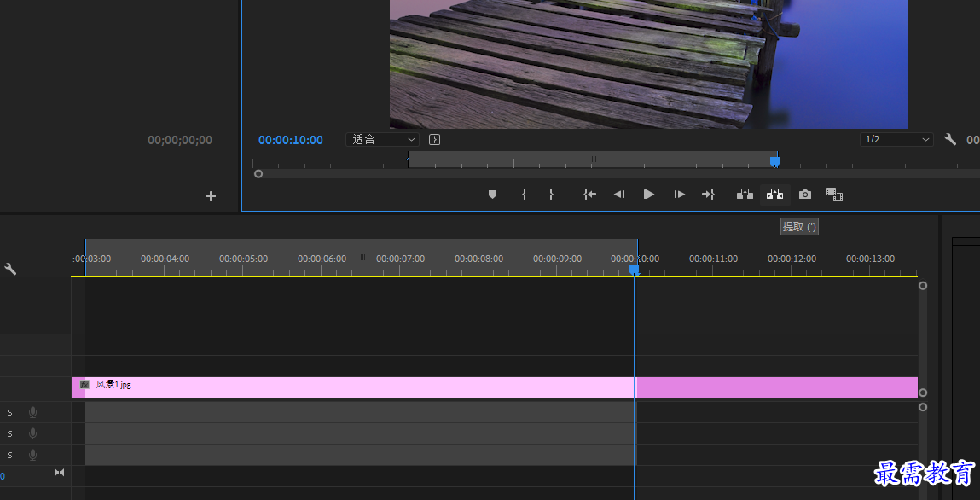980x500 pixels.
Task: Click upper video track vertical scroll handle
Action: point(923,286)
